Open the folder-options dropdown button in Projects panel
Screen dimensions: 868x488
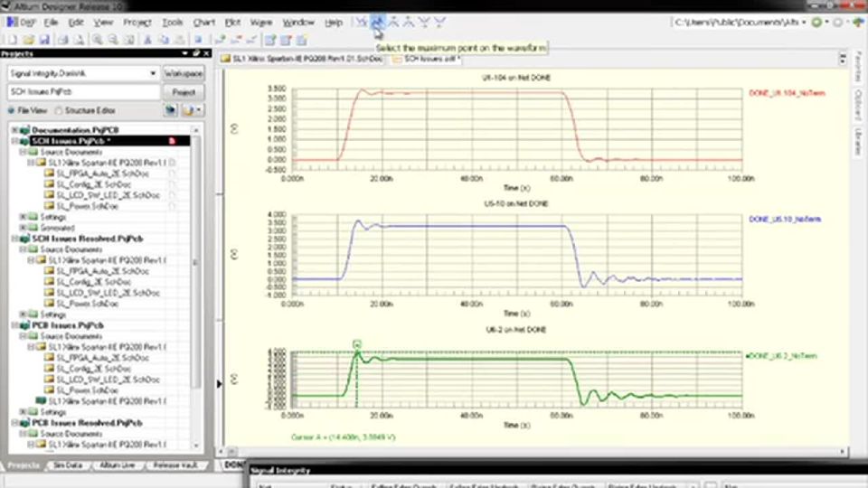(x=192, y=110)
